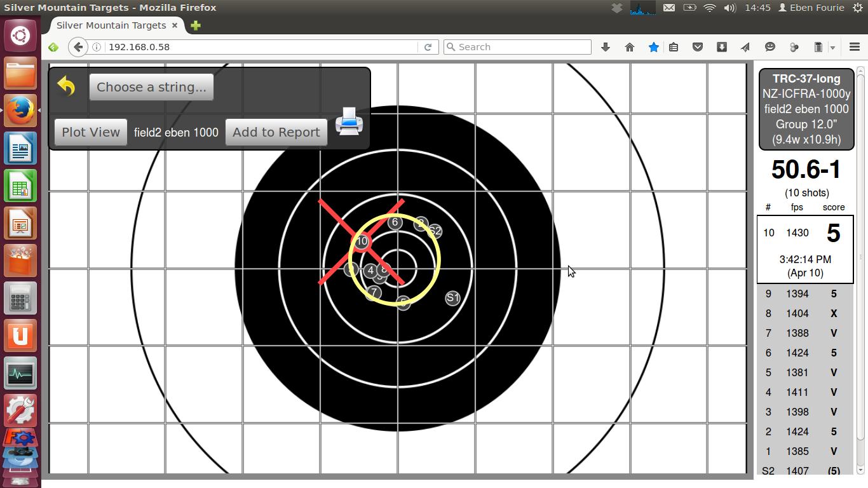Select shot marker 6 on target
Screen dimensions: 868x488
[395, 222]
